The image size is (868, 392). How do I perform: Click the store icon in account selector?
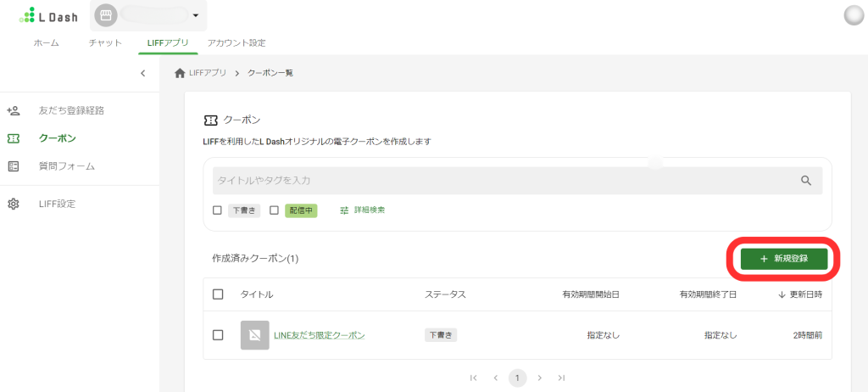(x=106, y=15)
